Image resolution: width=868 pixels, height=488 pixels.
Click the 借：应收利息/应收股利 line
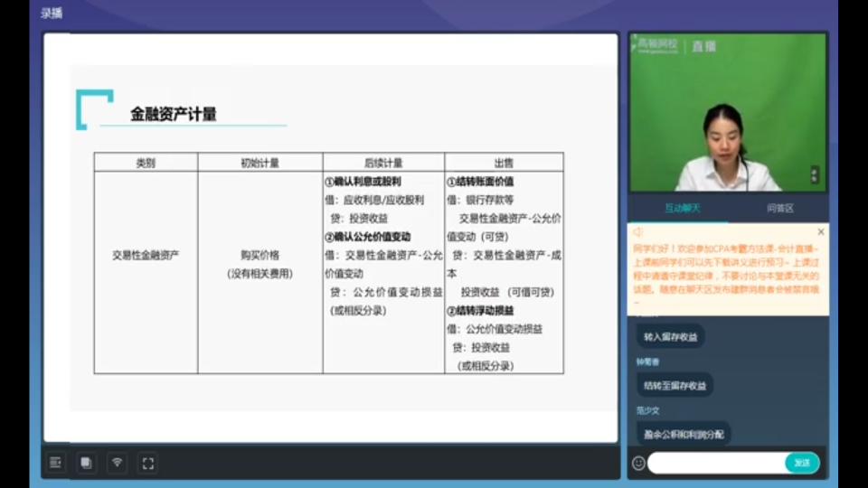(x=374, y=200)
